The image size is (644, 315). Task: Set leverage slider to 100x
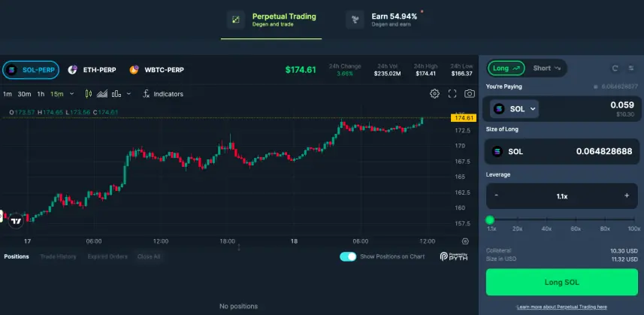point(633,229)
